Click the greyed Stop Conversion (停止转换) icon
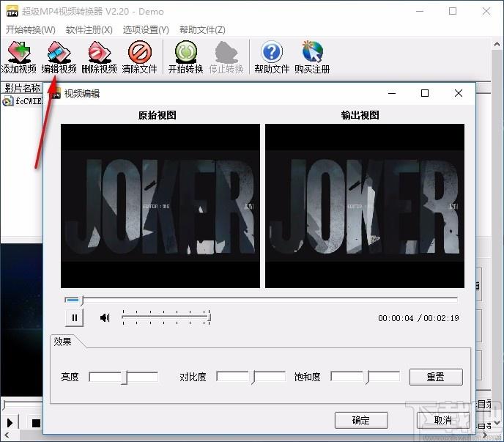 pyautogui.click(x=226, y=57)
